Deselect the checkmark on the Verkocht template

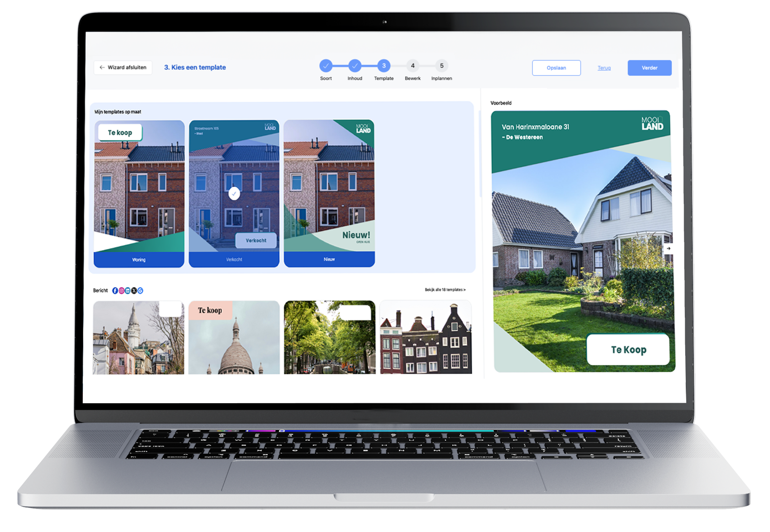tap(234, 193)
